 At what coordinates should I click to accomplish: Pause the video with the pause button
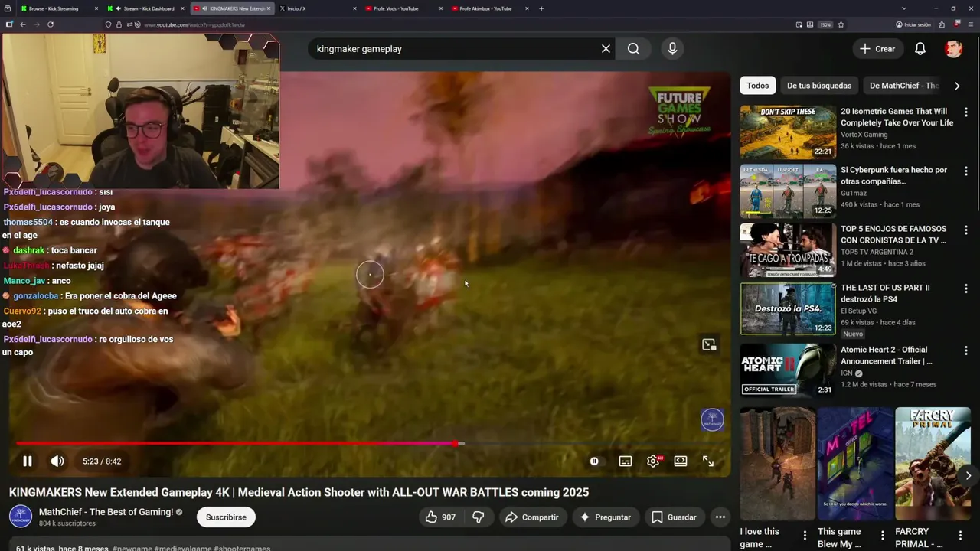tap(27, 461)
